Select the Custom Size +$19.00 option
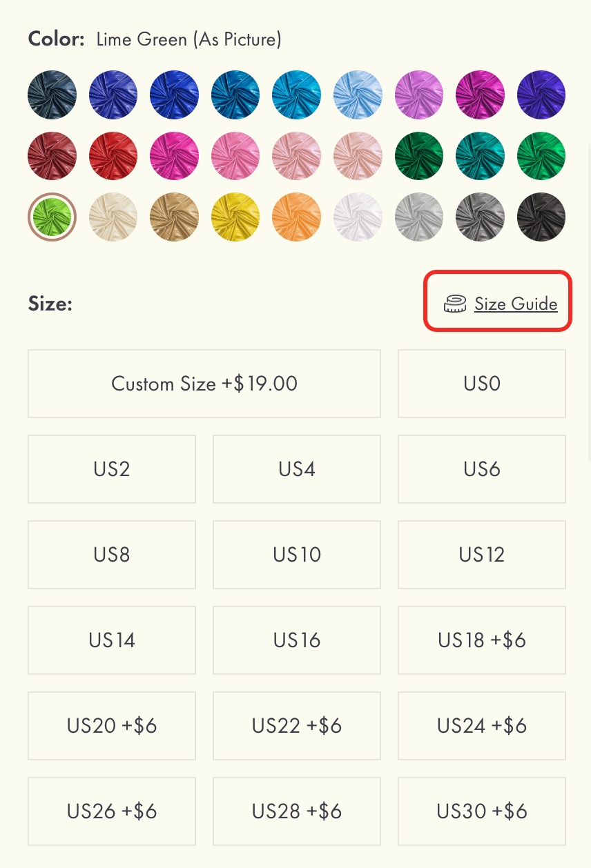This screenshot has height=868, width=591. click(x=204, y=384)
